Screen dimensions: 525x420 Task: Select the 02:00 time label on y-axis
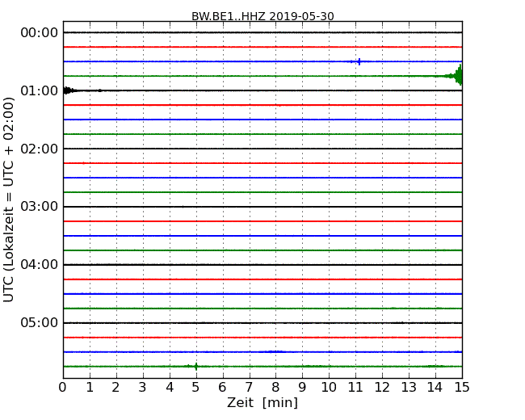click(x=40, y=149)
